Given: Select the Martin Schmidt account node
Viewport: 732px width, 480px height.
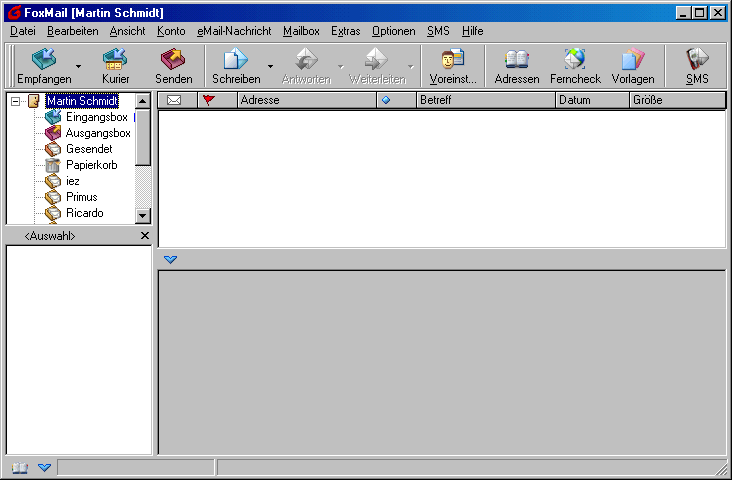Looking at the screenshot, I should tap(82, 101).
